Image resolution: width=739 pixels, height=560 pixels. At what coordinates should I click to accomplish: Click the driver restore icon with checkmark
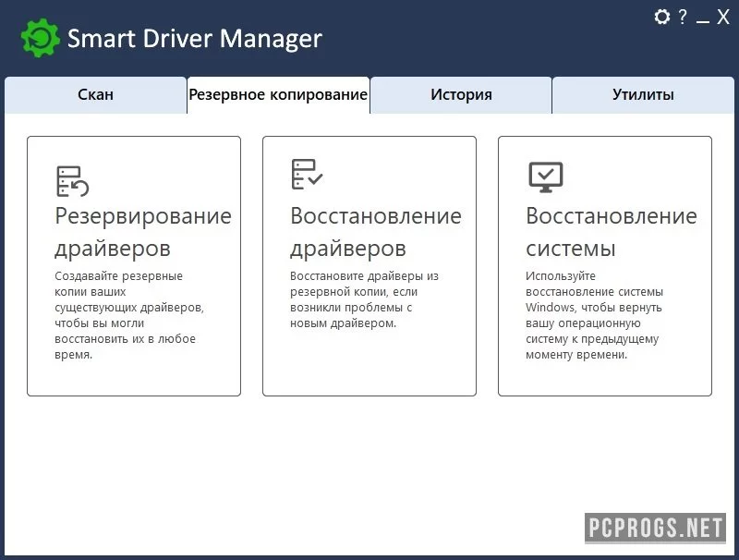point(307,174)
